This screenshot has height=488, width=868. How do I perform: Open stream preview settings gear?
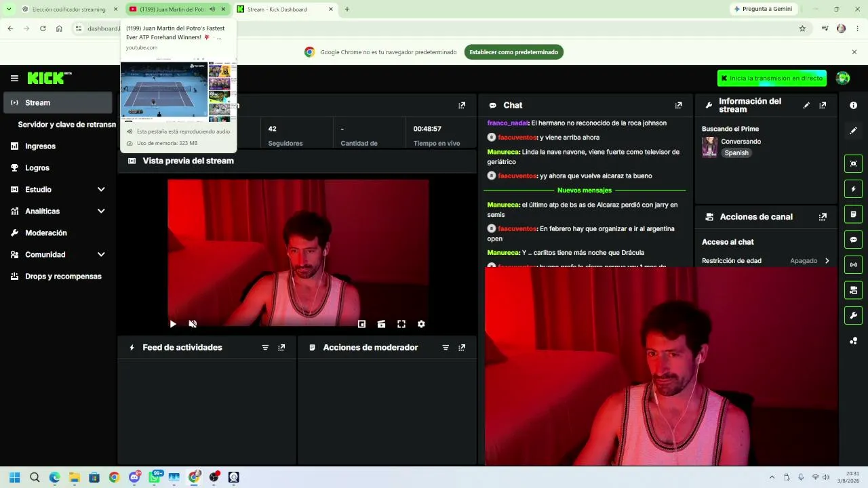[x=421, y=324]
